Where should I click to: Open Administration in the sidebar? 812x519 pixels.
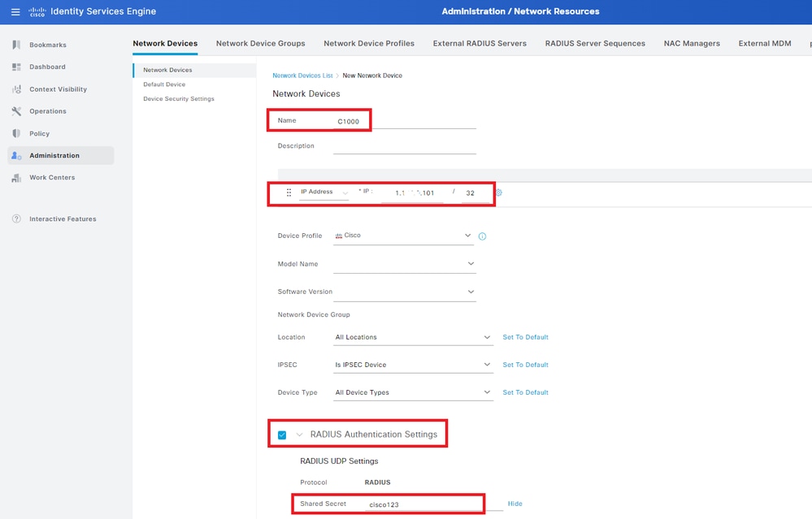point(61,155)
